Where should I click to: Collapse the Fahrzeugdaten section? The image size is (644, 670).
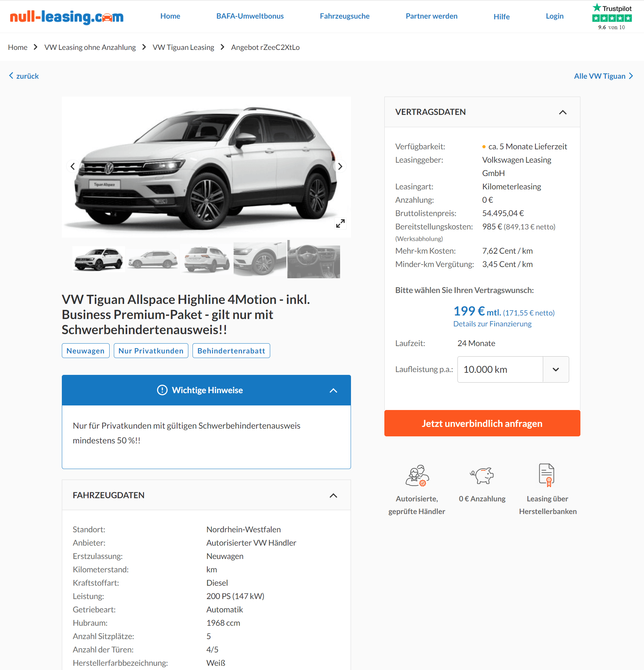[x=333, y=495]
